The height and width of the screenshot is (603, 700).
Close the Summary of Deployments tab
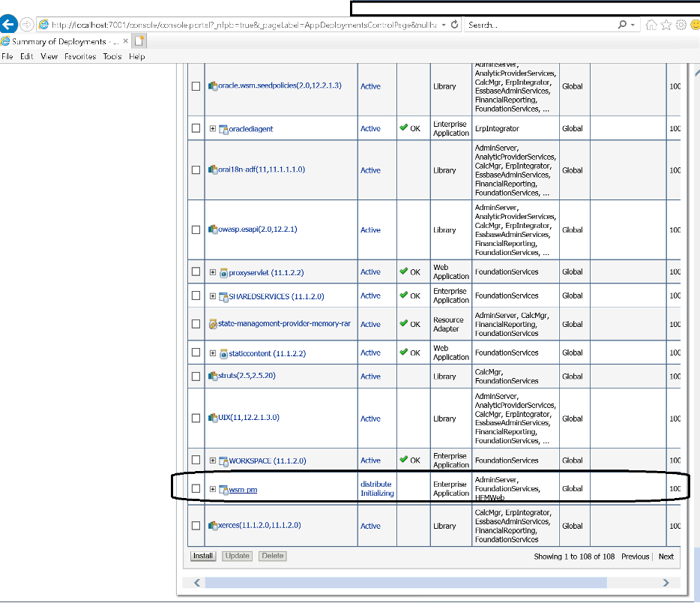tap(125, 41)
